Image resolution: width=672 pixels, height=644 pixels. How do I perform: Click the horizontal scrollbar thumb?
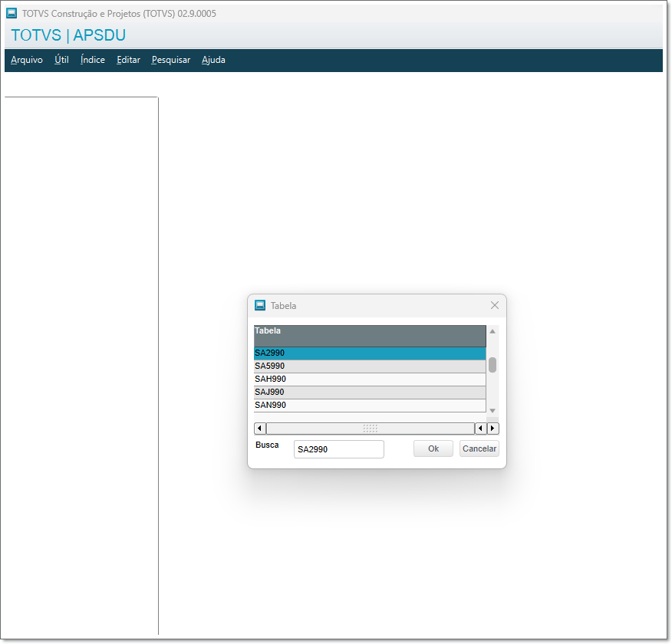coord(371,429)
